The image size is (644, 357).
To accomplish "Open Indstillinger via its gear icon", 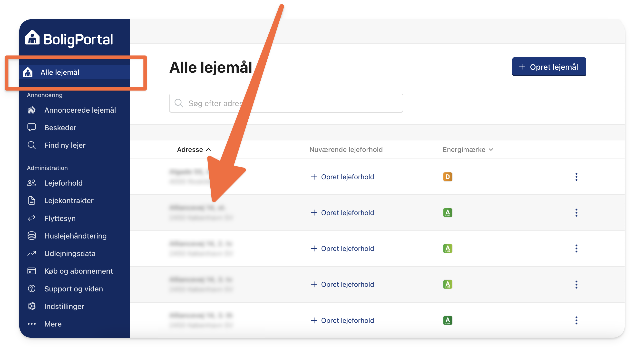I will point(31,307).
